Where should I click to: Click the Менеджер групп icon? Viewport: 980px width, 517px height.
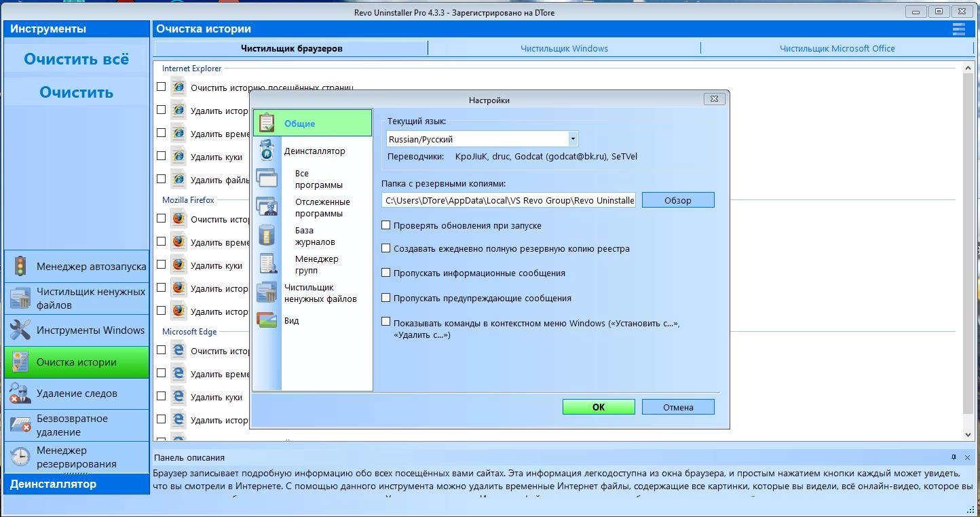point(267,264)
